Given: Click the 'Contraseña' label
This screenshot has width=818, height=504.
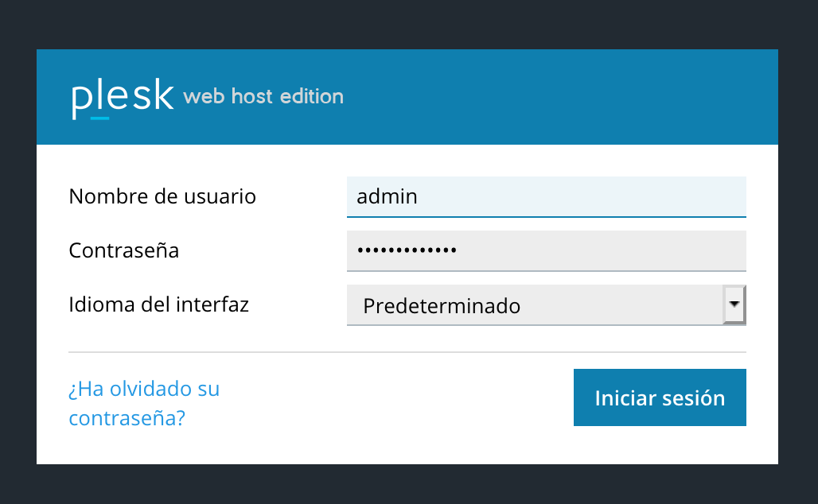Looking at the screenshot, I should (x=123, y=250).
